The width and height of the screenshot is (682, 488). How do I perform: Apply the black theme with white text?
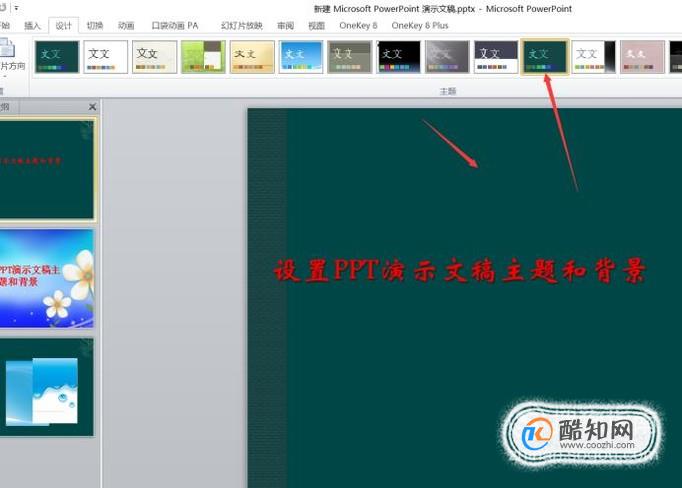click(x=399, y=57)
